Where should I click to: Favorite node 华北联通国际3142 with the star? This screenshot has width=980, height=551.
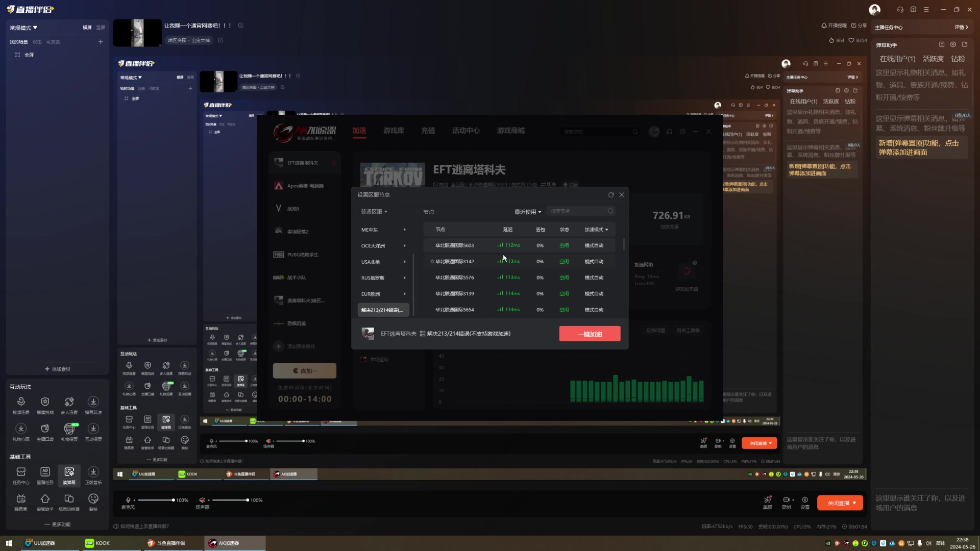click(x=432, y=262)
